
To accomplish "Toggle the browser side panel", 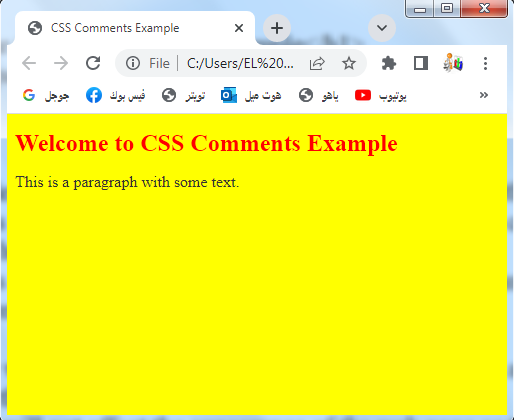I will point(421,63).
